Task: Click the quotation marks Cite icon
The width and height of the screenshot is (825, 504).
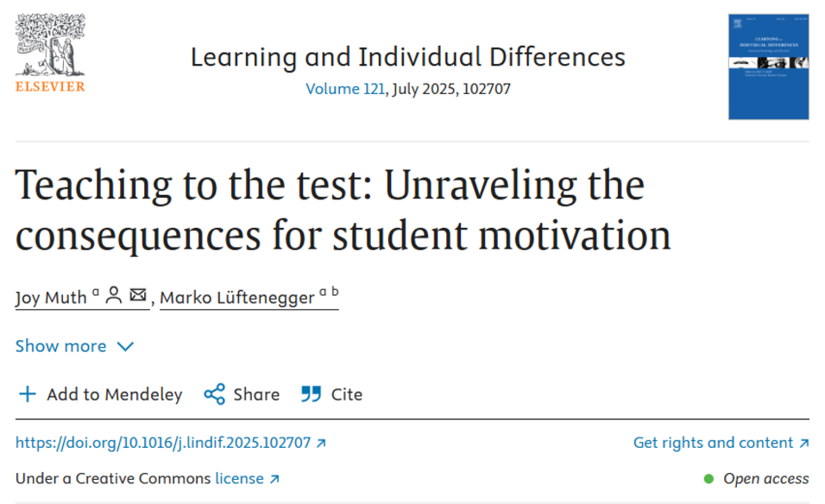Action: (311, 394)
